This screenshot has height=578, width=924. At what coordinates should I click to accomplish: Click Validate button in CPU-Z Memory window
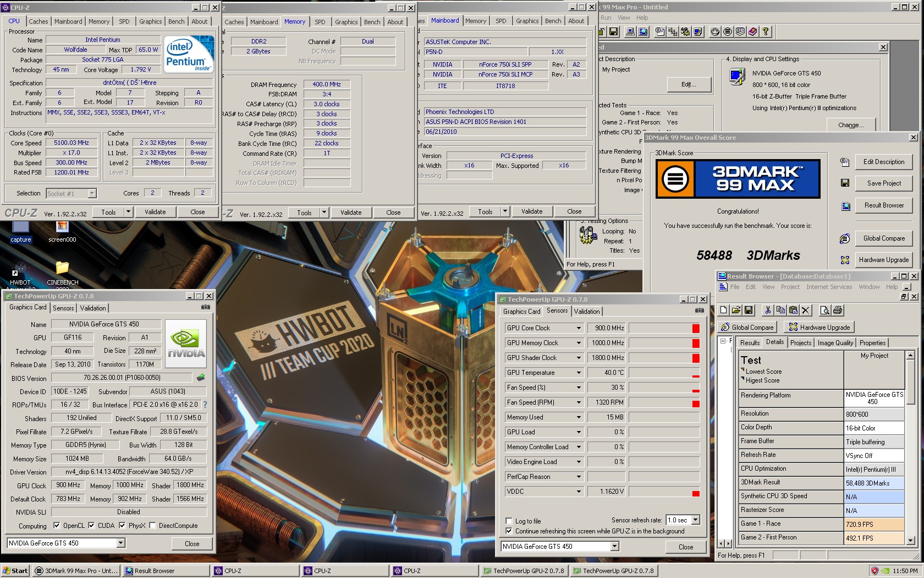[x=351, y=212]
